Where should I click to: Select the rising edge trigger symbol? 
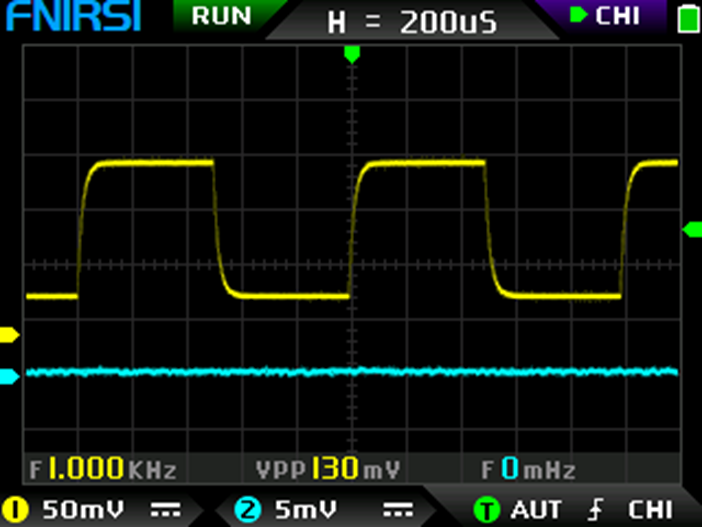pyautogui.click(x=597, y=510)
